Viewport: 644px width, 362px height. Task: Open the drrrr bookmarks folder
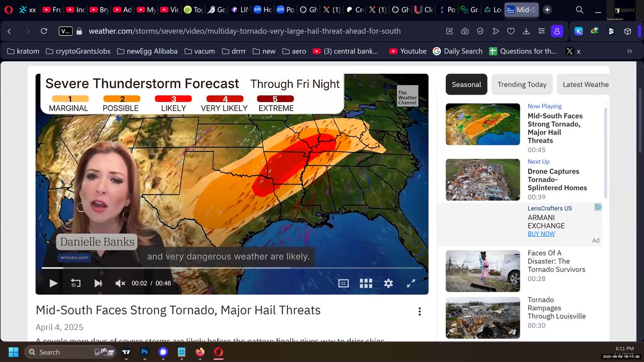point(233,51)
